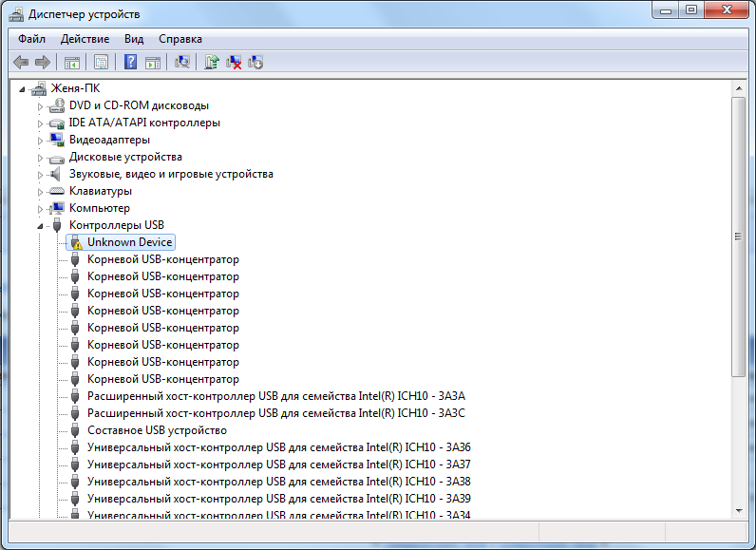
Task: Expand DVD и CD-ROM дисководы node
Action: [x=41, y=106]
